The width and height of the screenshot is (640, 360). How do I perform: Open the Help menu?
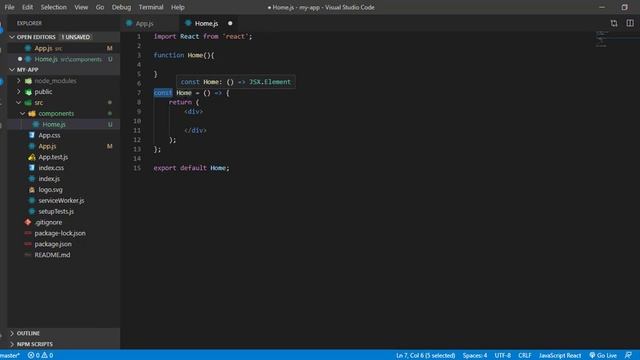pos(178,7)
